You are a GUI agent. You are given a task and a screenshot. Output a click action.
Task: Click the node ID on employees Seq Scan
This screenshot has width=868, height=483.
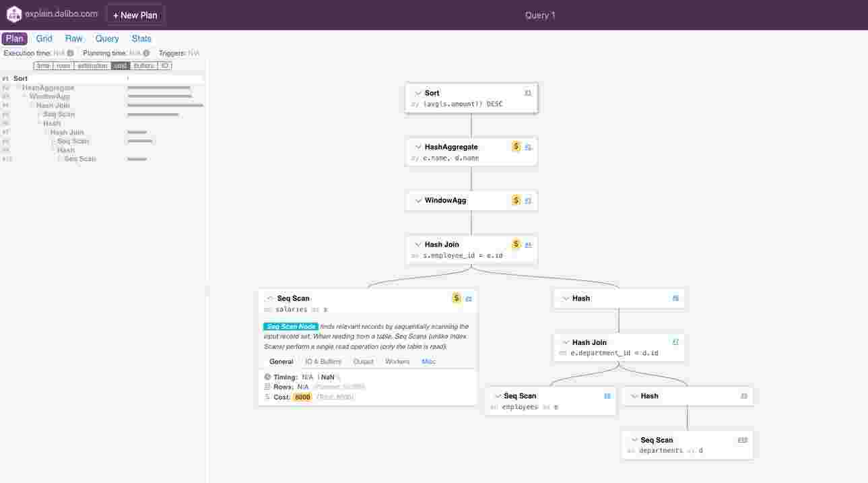[607, 396]
